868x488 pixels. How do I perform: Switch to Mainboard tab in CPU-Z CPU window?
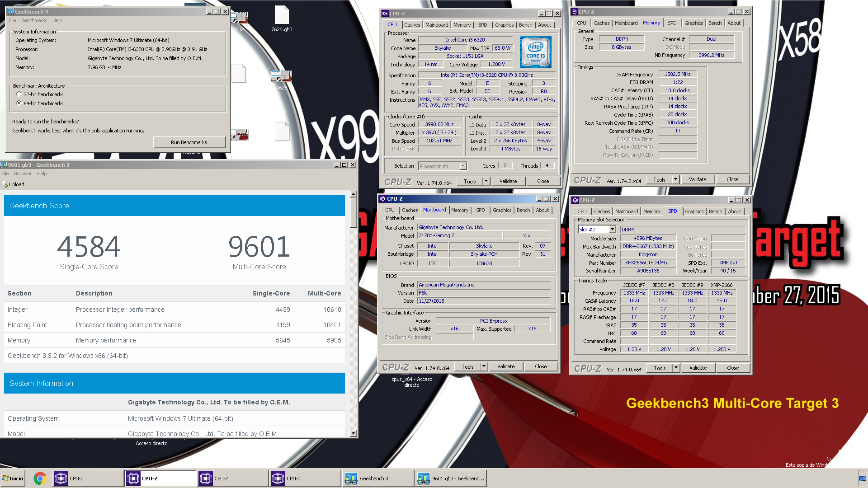437,25
